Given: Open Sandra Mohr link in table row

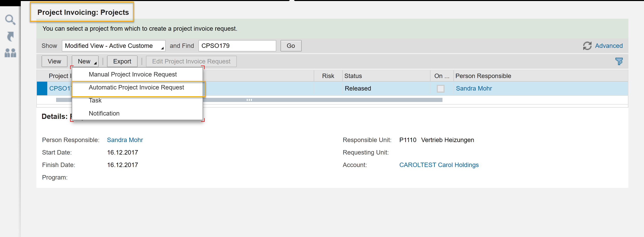Looking at the screenshot, I should tap(474, 88).
